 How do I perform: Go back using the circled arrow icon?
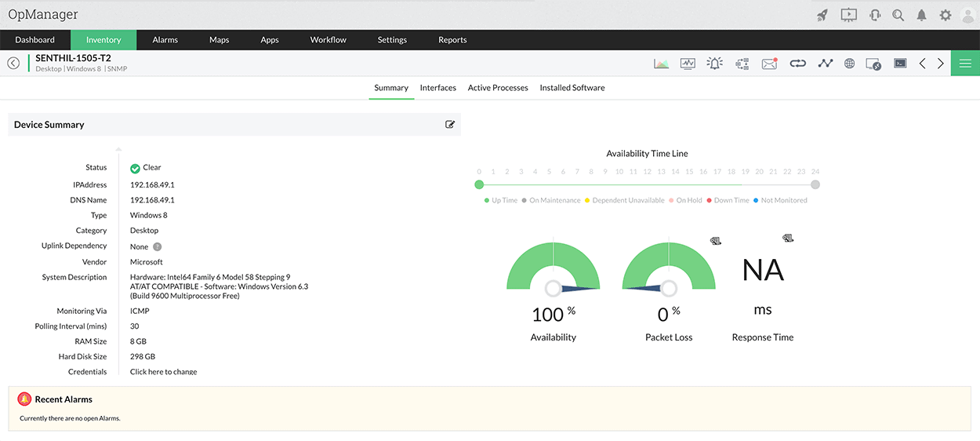point(13,63)
